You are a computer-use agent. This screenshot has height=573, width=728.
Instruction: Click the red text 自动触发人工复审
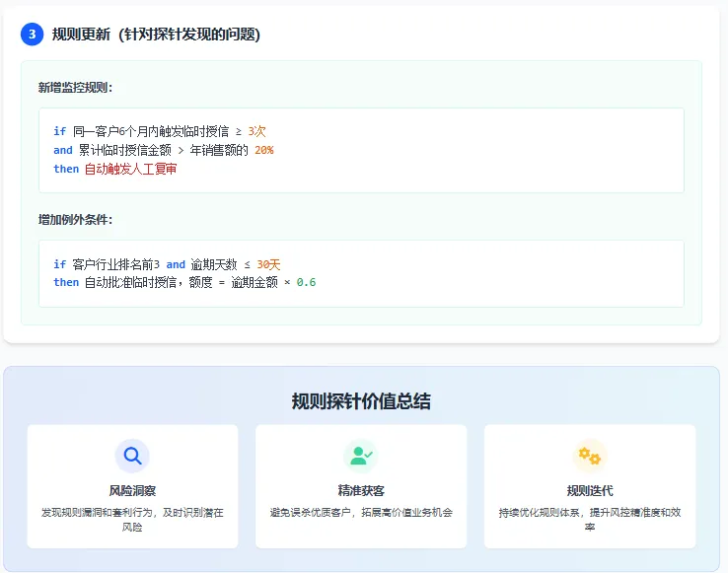130,169
